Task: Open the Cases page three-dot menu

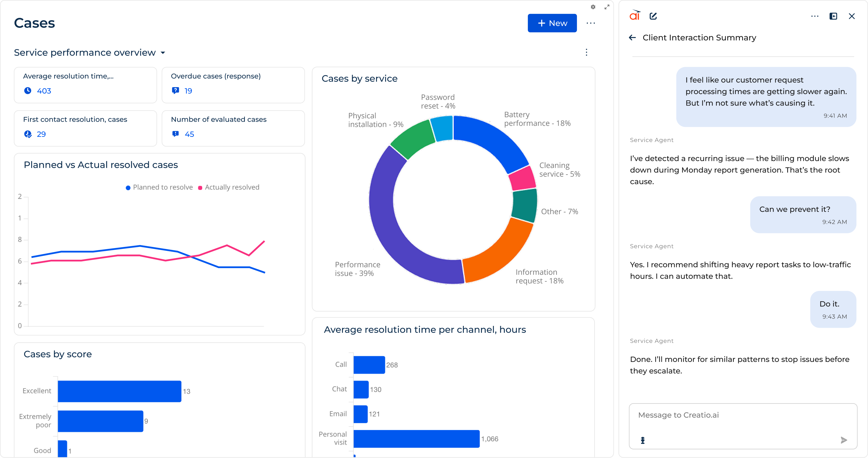Action: point(591,23)
